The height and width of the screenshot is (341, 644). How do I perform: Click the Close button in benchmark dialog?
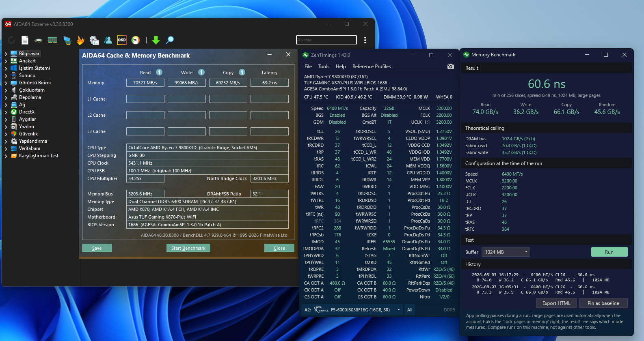[279, 248]
